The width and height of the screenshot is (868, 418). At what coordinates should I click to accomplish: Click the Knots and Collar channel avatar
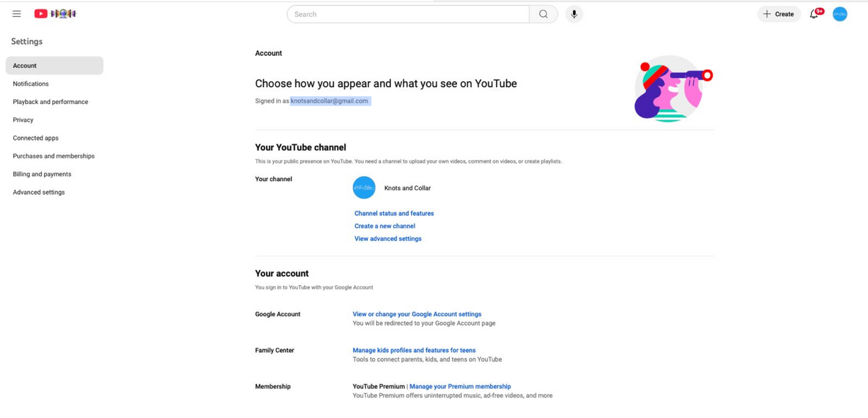[364, 188]
